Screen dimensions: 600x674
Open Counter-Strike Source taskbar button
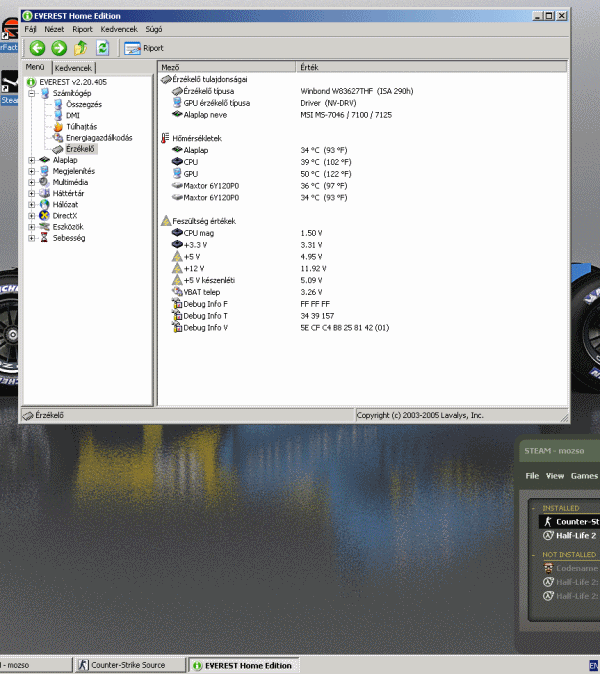(130, 665)
